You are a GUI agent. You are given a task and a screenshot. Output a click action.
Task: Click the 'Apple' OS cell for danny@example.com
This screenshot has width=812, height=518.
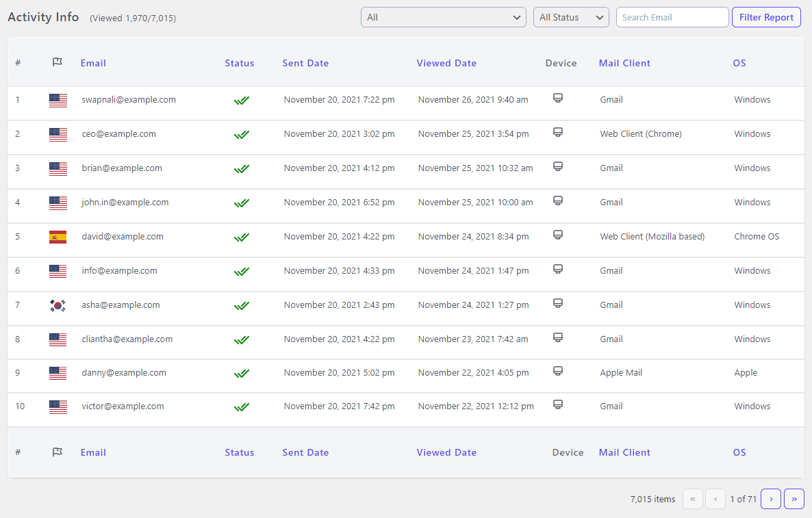click(x=746, y=372)
